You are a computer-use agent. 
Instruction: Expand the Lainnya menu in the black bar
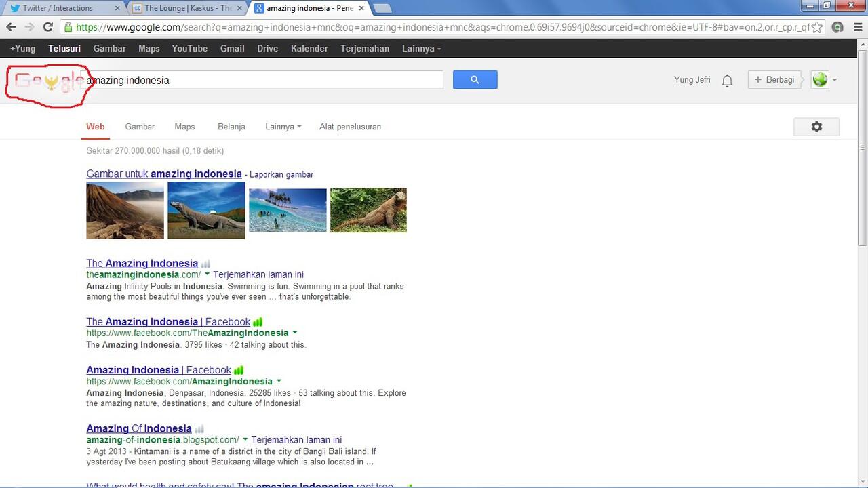(x=421, y=49)
